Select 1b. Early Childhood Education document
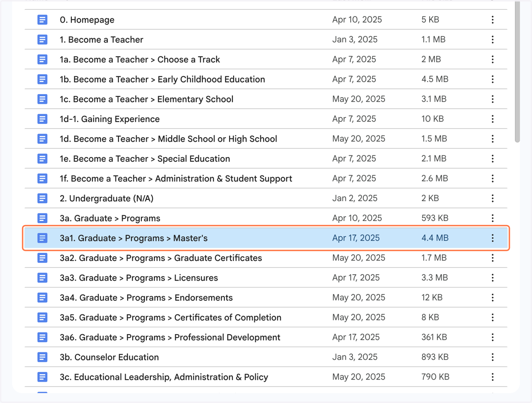The height and width of the screenshot is (403, 532). tap(266, 79)
